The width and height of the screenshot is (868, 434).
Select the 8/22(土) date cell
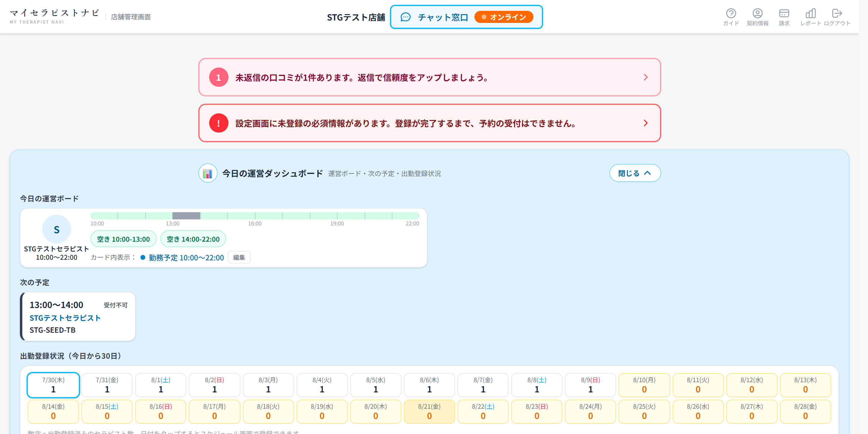483,411
